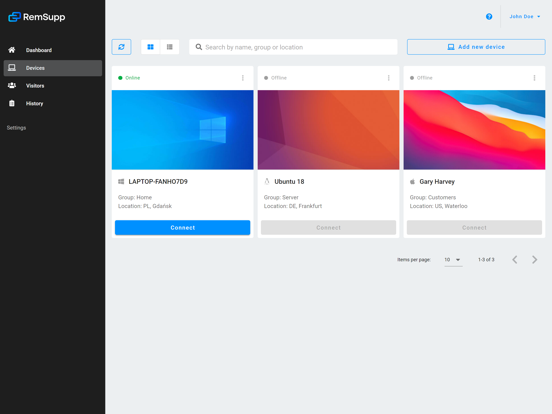
Task: Switch to list view
Action: (170, 47)
